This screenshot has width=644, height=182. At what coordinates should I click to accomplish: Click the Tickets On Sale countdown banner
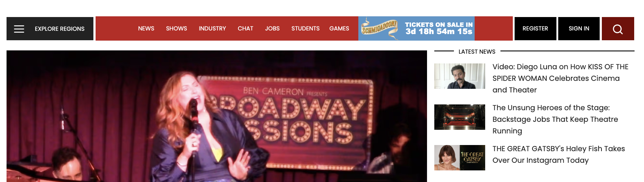[416, 28]
